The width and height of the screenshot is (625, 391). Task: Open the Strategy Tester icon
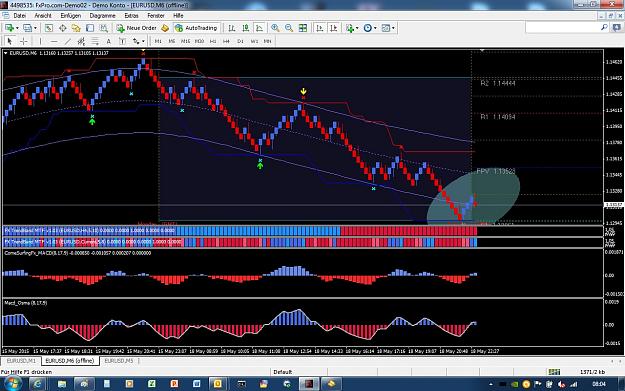[104, 28]
